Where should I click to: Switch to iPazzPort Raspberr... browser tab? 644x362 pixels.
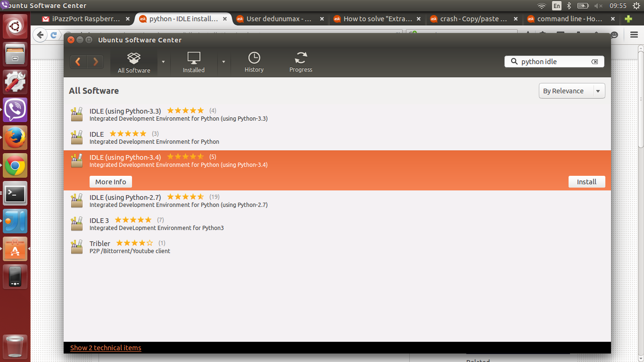point(86,19)
